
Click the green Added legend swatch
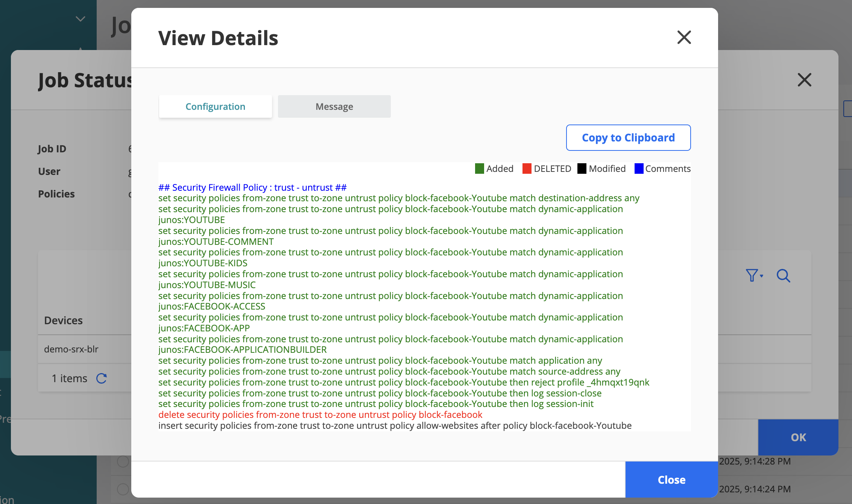click(479, 169)
